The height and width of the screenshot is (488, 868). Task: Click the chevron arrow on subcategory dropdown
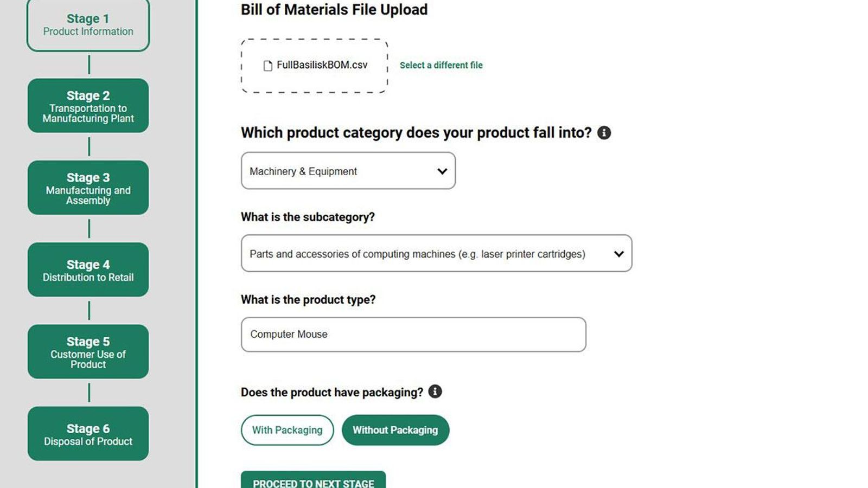618,254
